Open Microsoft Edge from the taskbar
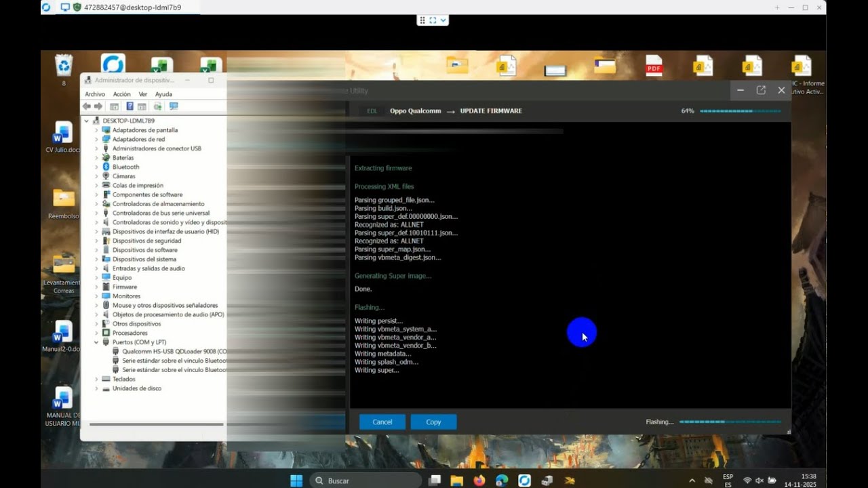 pyautogui.click(x=502, y=481)
